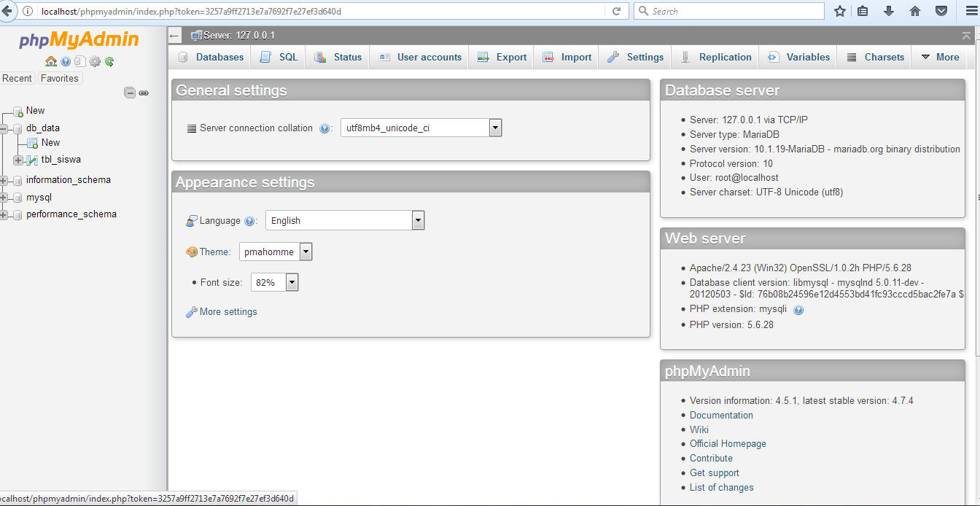Click the db_data database cylinder icon
The width and height of the screenshot is (980, 506).
click(17, 128)
